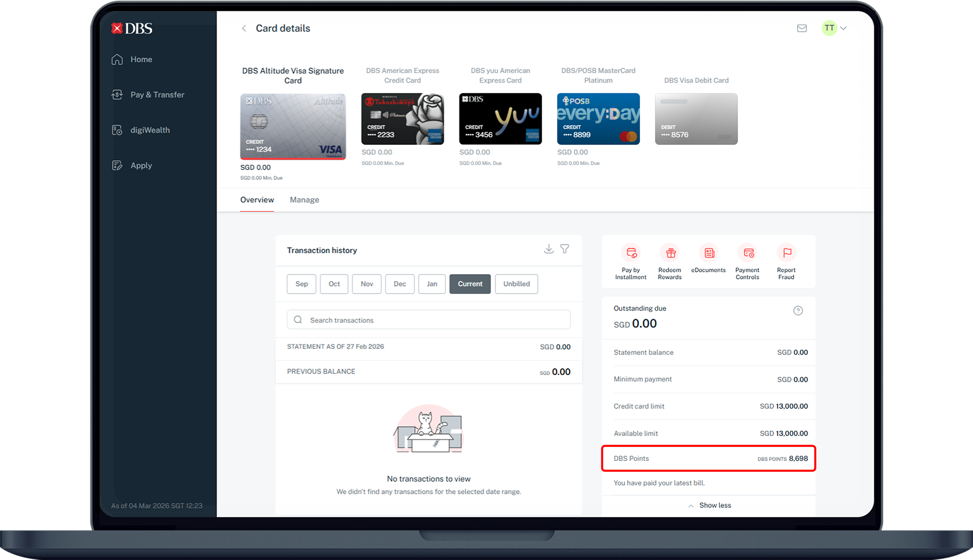Open the mail inbox envelope icon
This screenshot has height=560, width=973.
[x=802, y=28]
